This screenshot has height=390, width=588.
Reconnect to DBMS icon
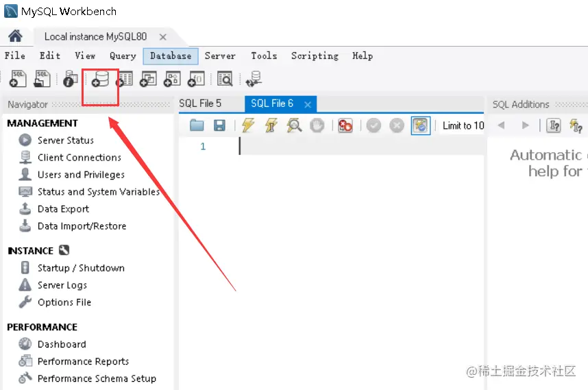click(x=254, y=79)
